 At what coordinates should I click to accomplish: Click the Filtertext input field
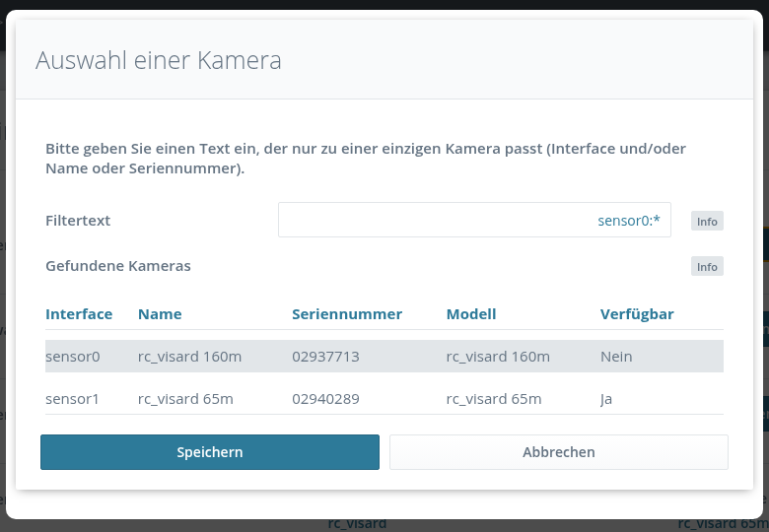coord(474,221)
